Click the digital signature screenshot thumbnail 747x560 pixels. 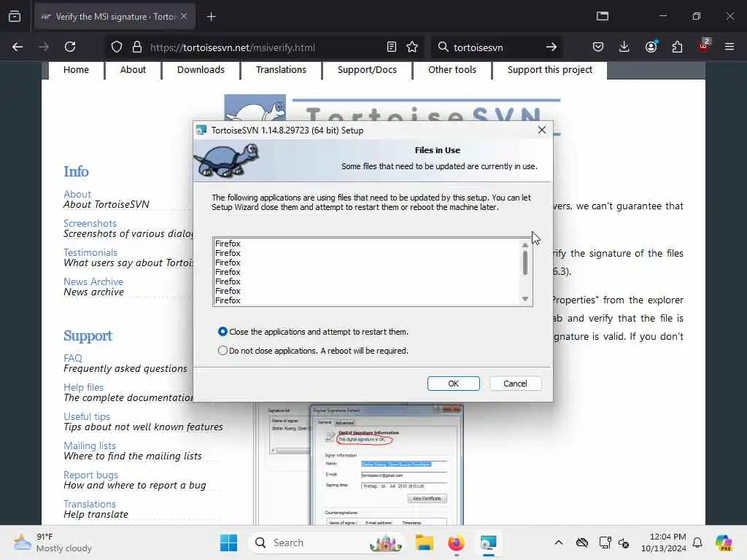[359, 464]
